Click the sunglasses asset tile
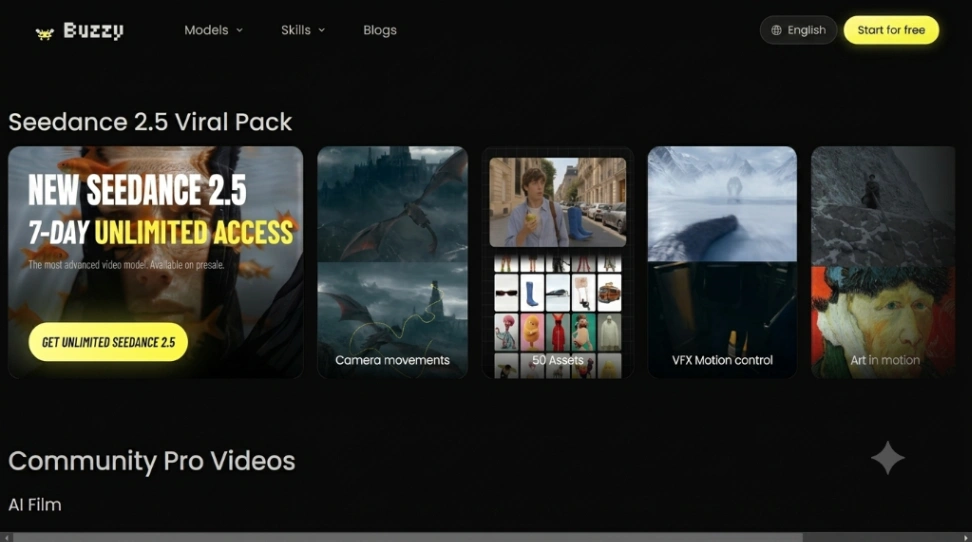The image size is (972, 542). (x=506, y=292)
